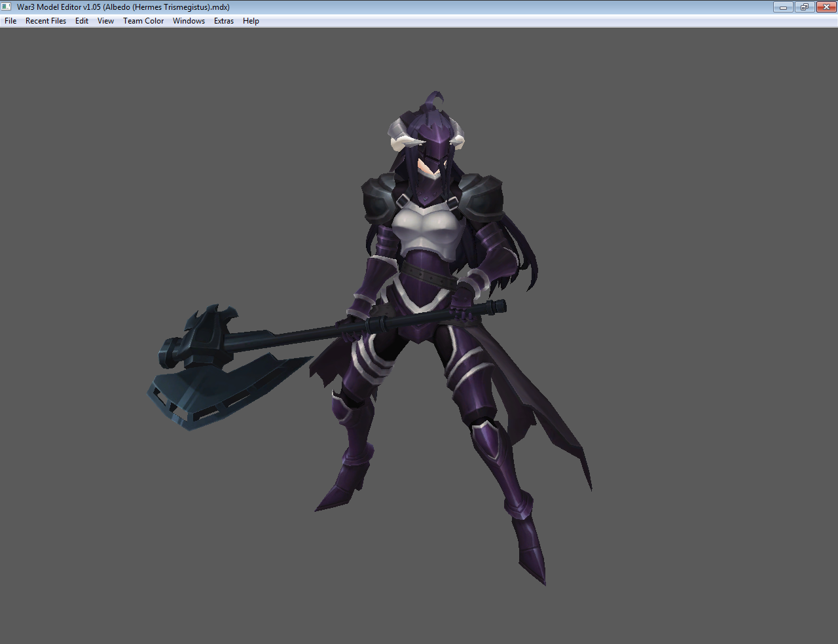Expand the Team Color menu
This screenshot has height=644, width=838.
pyautogui.click(x=143, y=21)
